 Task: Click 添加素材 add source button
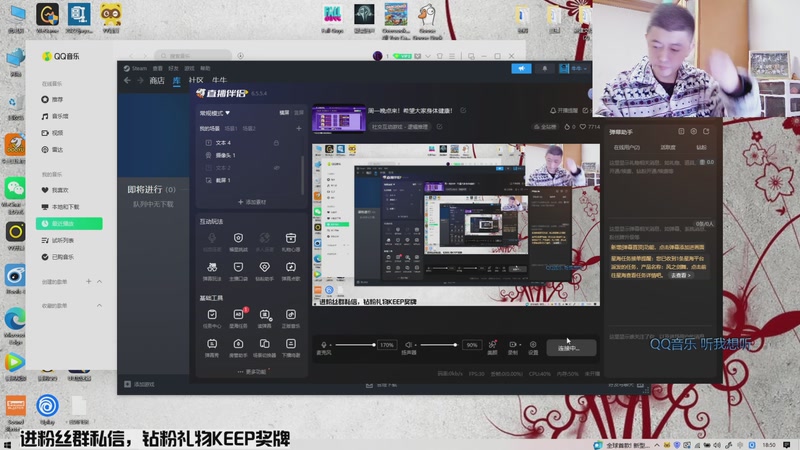[x=252, y=202]
